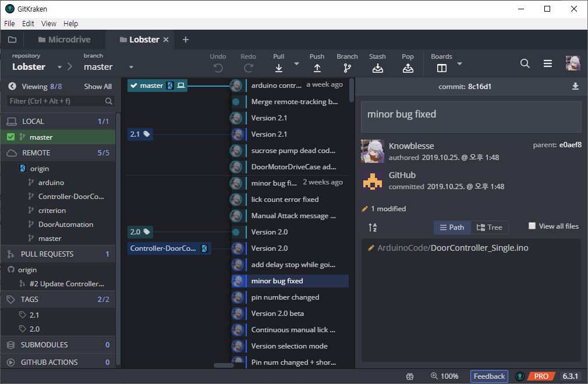Stash changes using the Stash icon
Viewport: 588px width, 384px height.
(x=378, y=68)
